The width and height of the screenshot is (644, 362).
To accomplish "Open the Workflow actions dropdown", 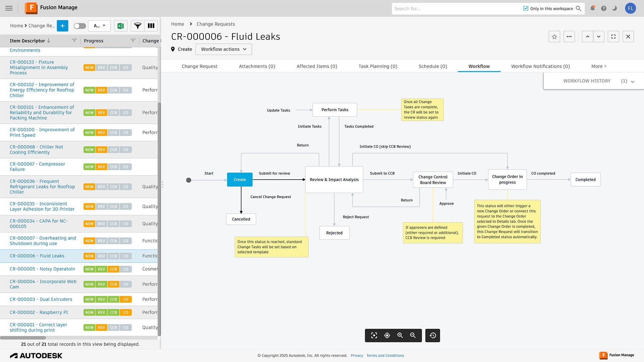I will tap(224, 49).
